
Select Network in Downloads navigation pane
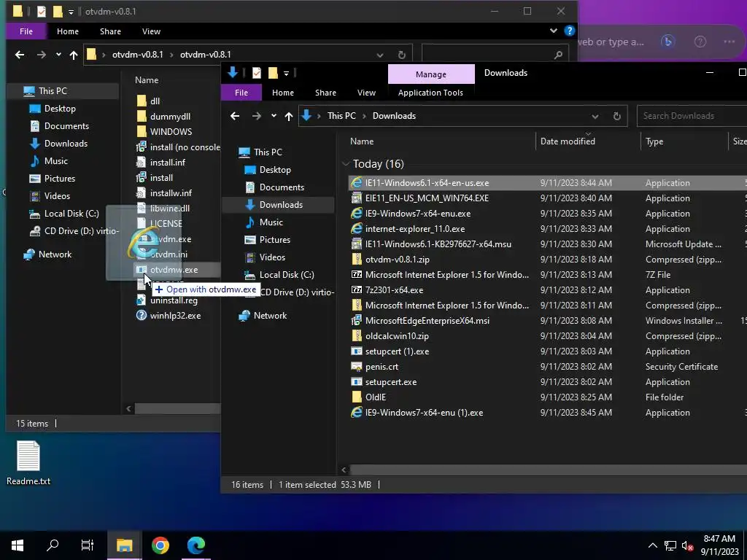pos(270,315)
